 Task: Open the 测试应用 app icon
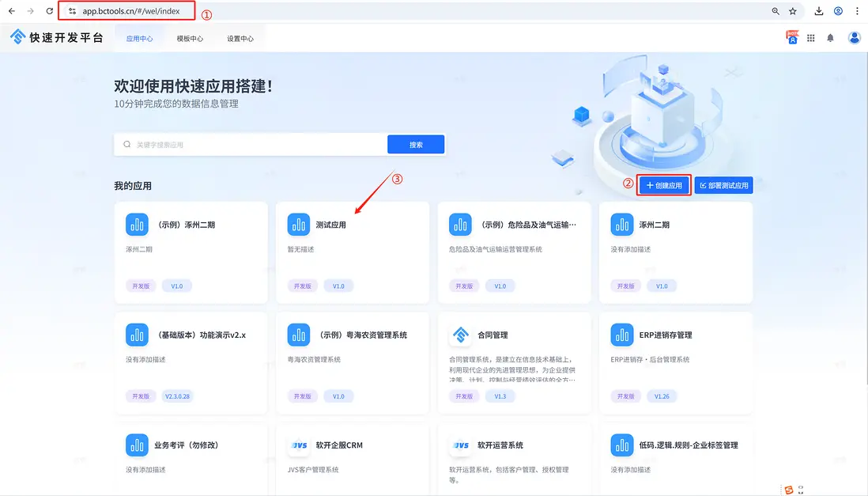click(x=298, y=225)
